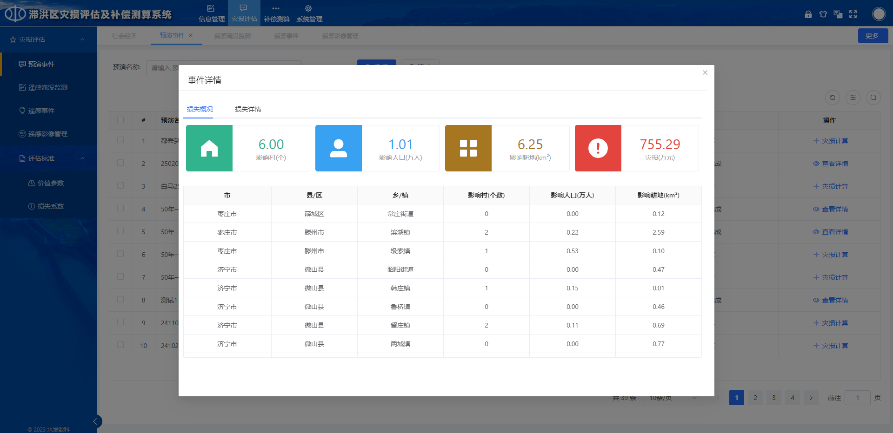Close the event details dialog
This screenshot has width=893, height=433.
click(x=704, y=73)
